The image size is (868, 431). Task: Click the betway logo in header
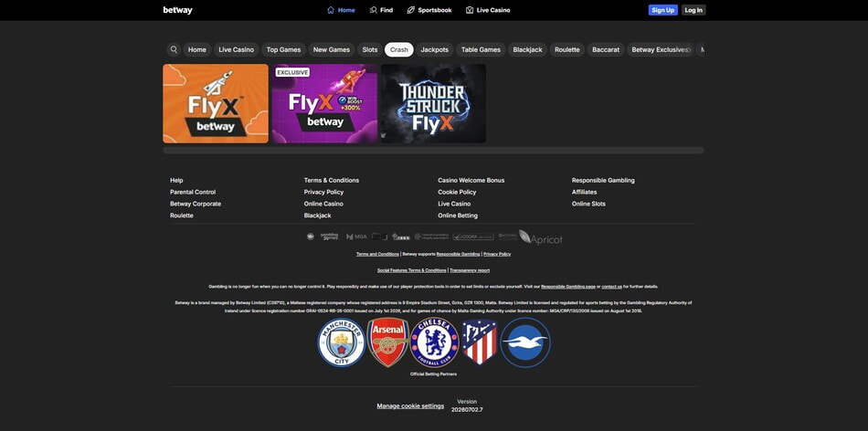click(x=177, y=10)
